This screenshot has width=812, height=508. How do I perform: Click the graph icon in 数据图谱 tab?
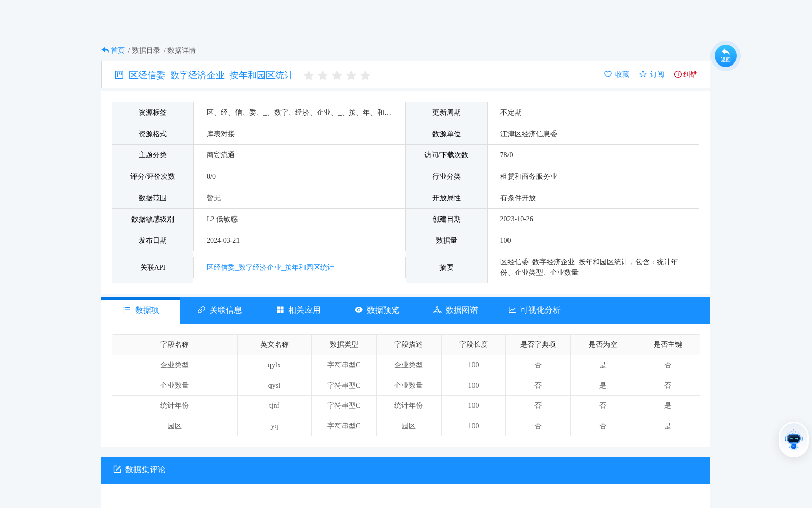437,310
